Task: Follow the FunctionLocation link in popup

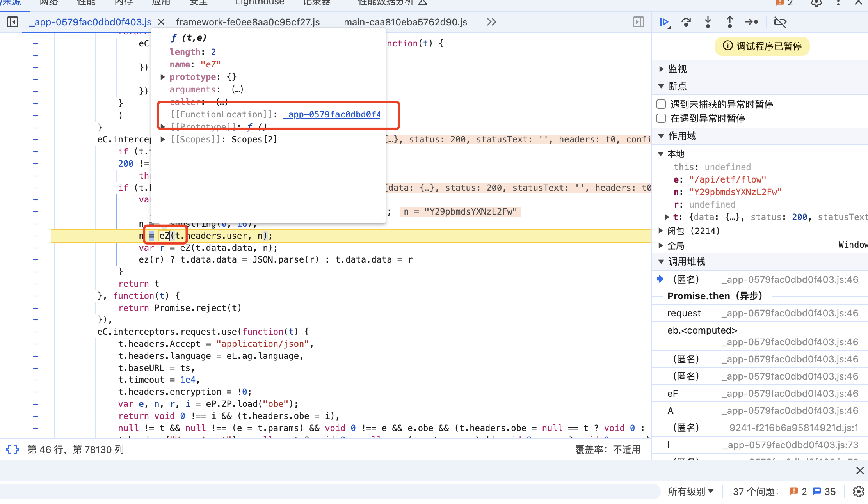Action: [332, 114]
